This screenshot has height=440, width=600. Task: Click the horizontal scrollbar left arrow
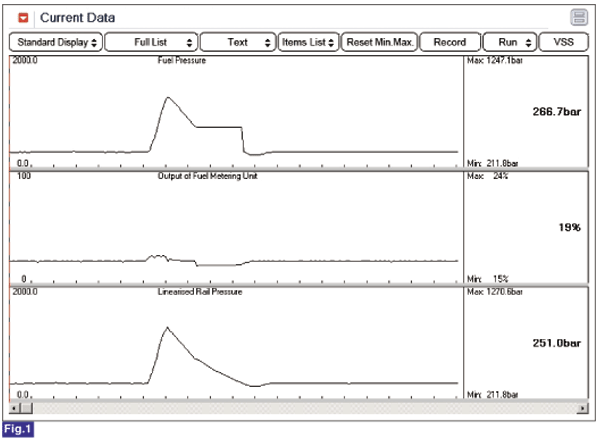pos(14,408)
